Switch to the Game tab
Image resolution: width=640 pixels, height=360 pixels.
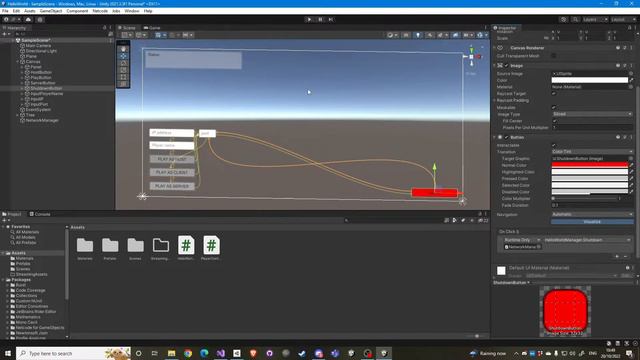coord(152,28)
